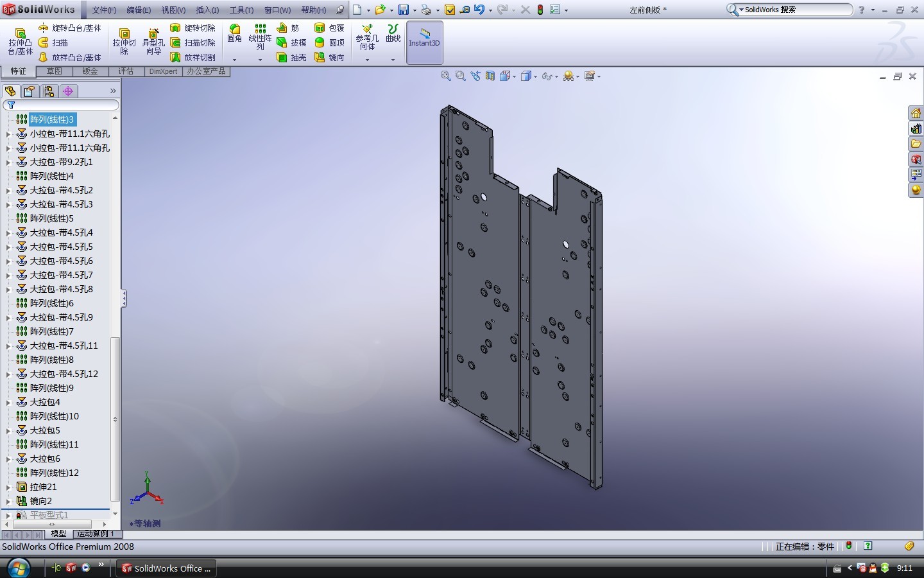The image size is (924, 578).
Task: Zoom to fit in the view toolbar
Action: [x=445, y=76]
